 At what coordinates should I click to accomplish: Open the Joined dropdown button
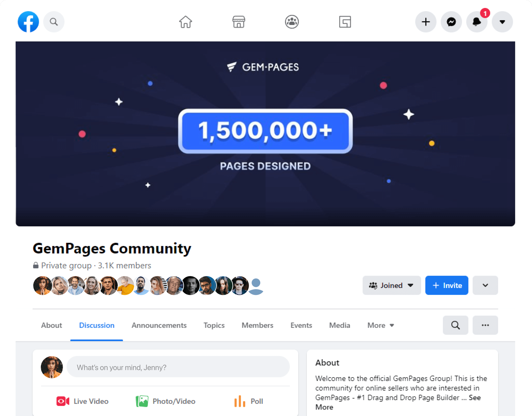pyautogui.click(x=392, y=285)
